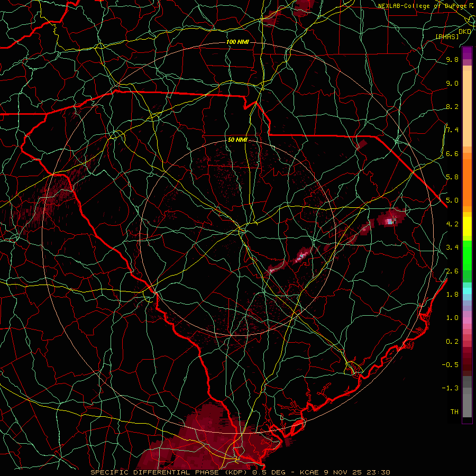
Task: Select the 1.0 value on the color scale
Action: 452,318
